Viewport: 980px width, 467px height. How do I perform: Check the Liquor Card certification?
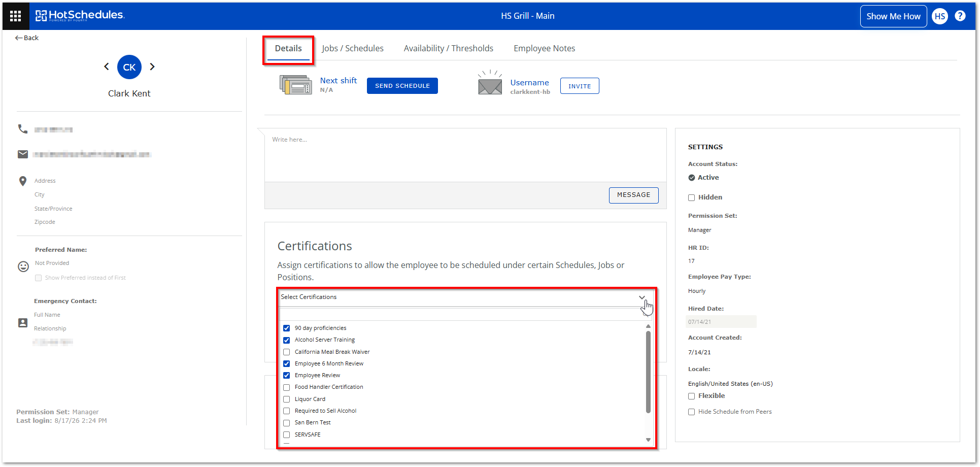coord(287,399)
